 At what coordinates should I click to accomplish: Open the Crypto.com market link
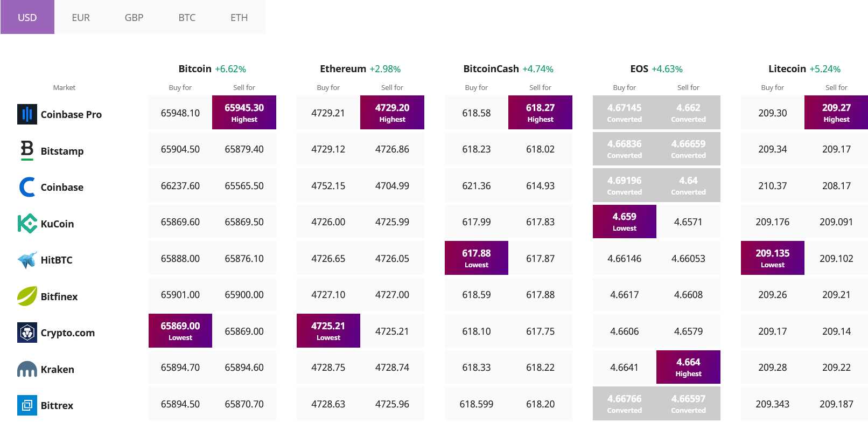coord(68,333)
